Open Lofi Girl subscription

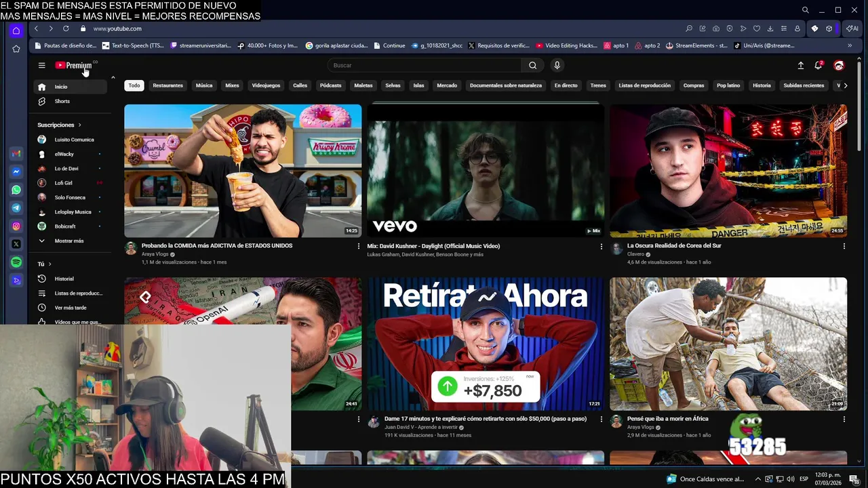point(71,183)
